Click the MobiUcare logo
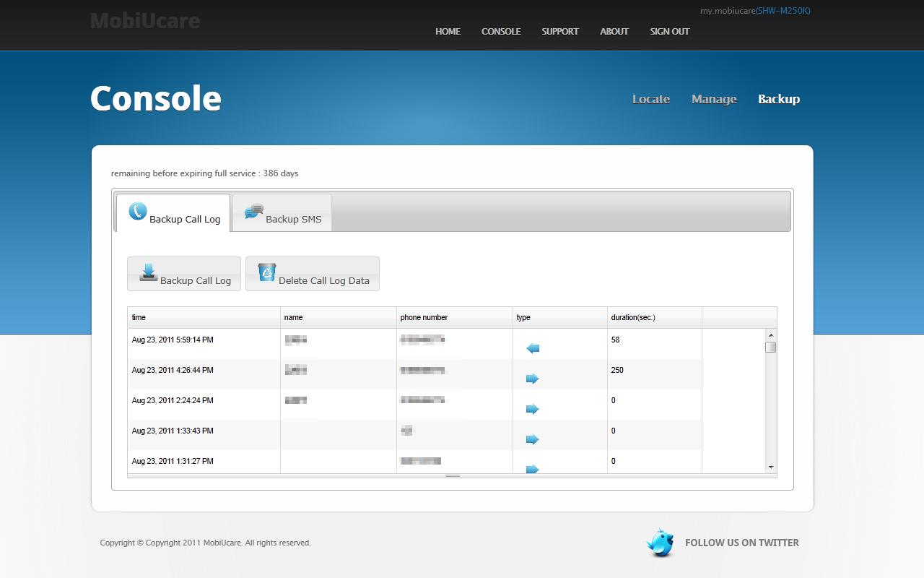 click(x=145, y=20)
